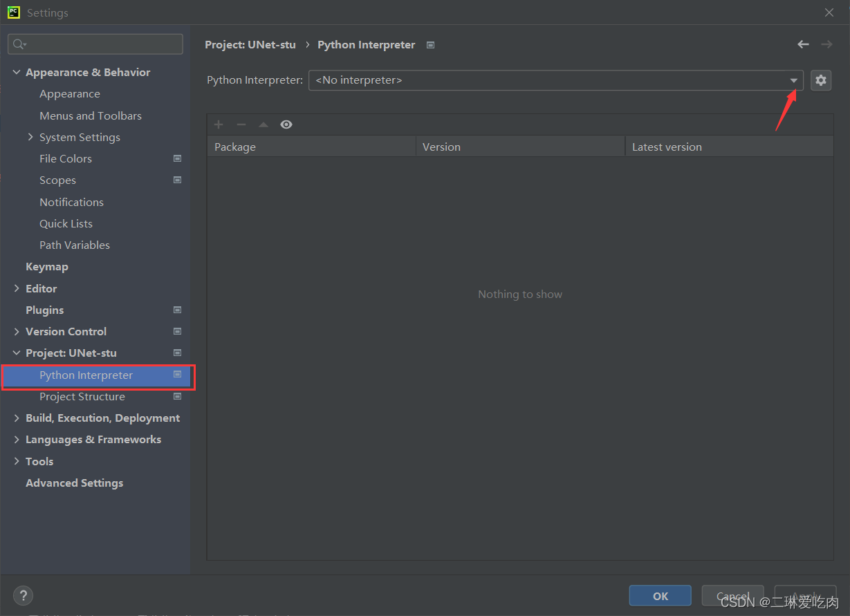Click the project-level icon beside File Colors

coord(177,158)
